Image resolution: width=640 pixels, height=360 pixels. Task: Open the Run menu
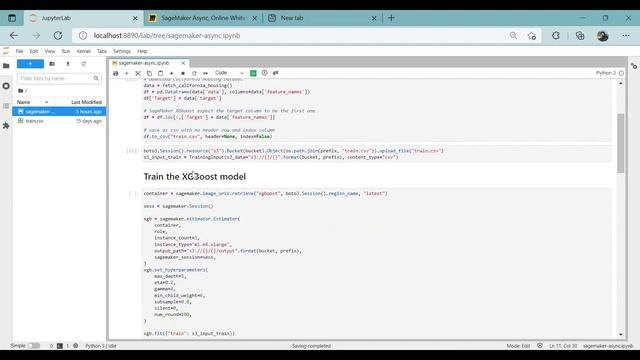[66, 51]
